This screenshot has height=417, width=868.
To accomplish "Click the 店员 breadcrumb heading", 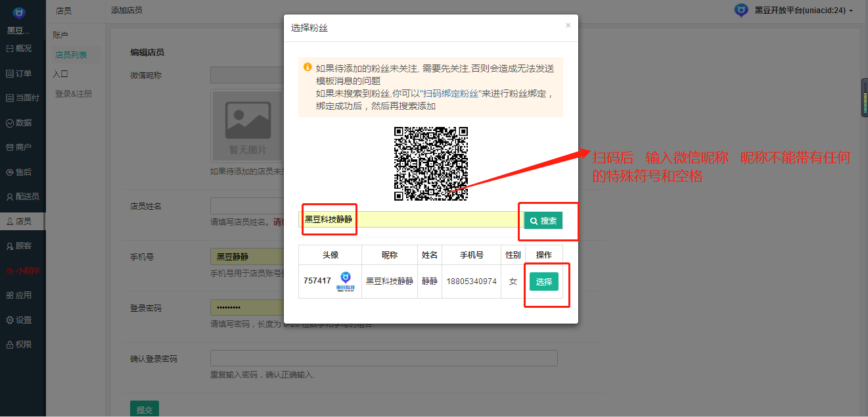I will click(64, 11).
